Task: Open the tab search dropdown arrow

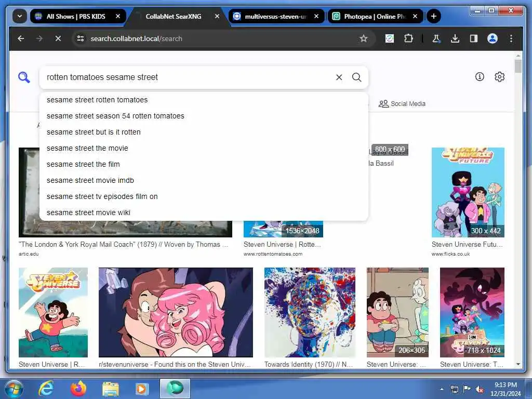Action: tap(20, 16)
